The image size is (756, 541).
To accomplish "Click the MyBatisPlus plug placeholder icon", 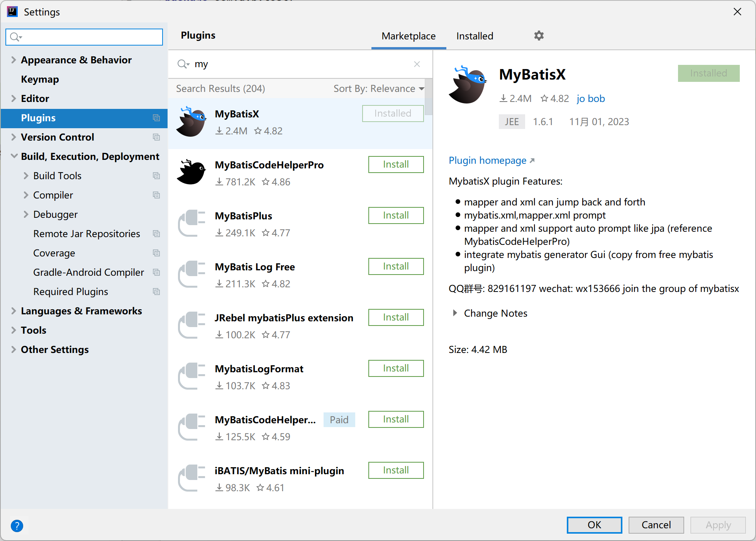I will (192, 223).
